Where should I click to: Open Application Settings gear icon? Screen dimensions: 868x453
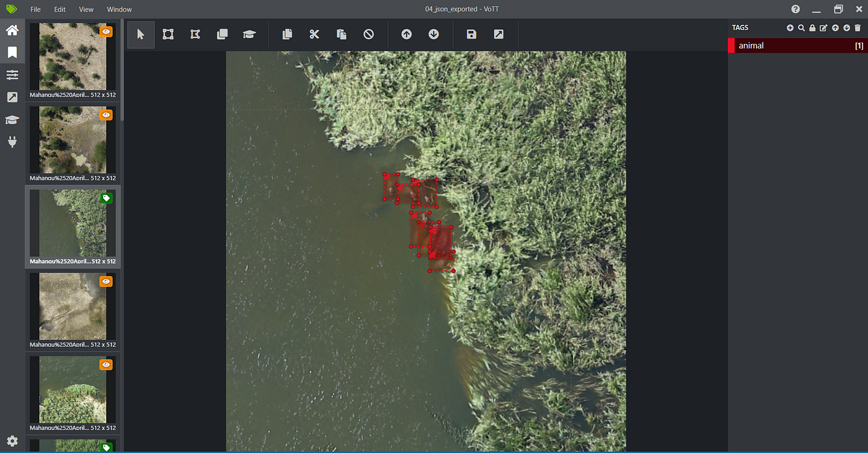click(12, 441)
